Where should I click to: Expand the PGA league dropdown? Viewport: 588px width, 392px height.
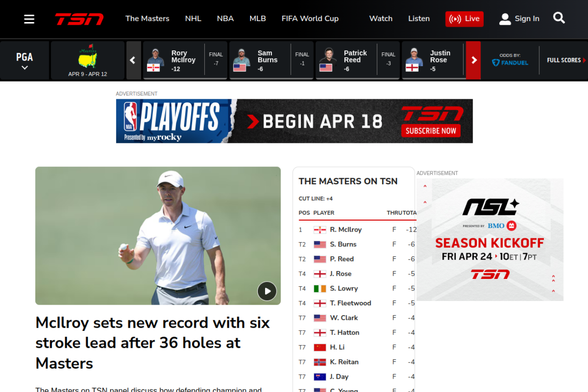pyautogui.click(x=25, y=60)
